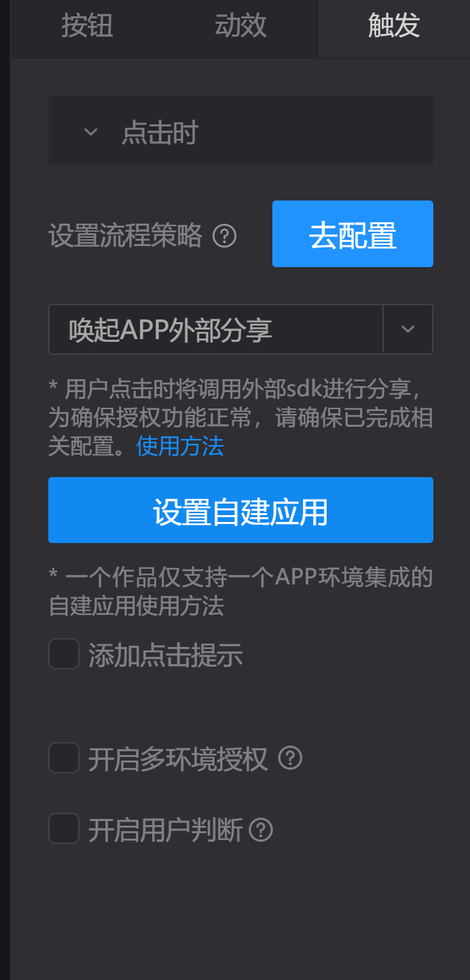Open the 动效 tab

pyautogui.click(x=241, y=27)
